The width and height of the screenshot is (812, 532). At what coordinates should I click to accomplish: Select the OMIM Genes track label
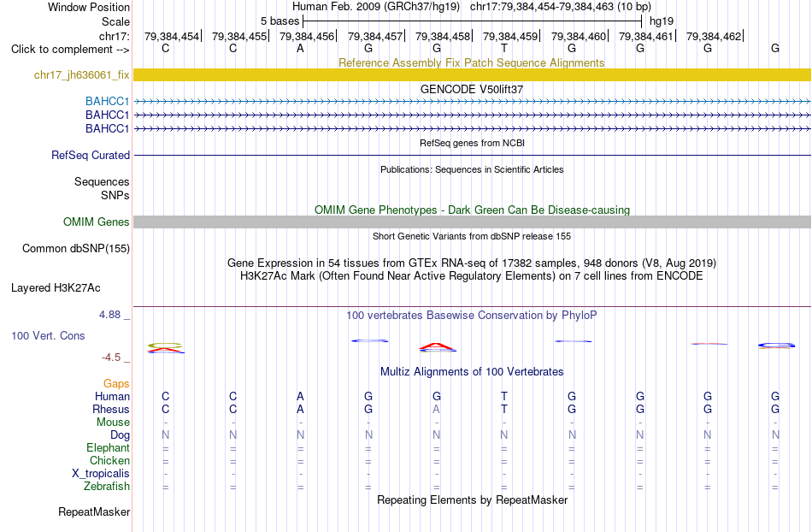[96, 222]
